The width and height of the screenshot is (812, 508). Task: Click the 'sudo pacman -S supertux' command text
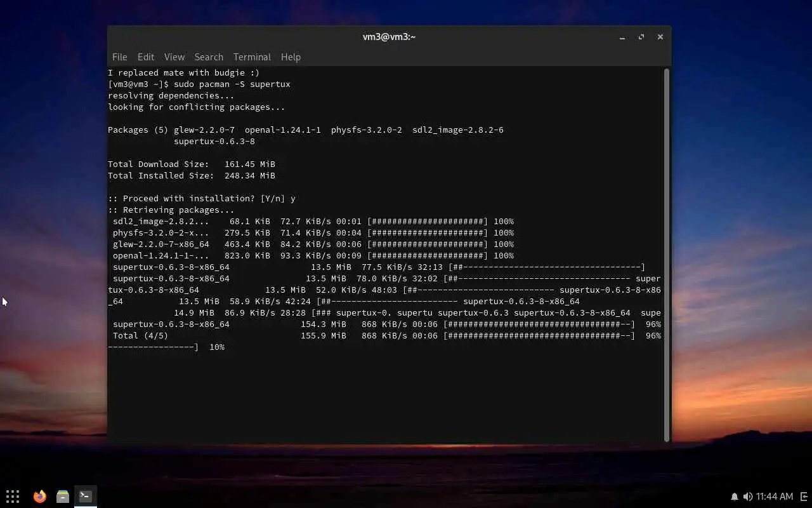pyautogui.click(x=232, y=84)
